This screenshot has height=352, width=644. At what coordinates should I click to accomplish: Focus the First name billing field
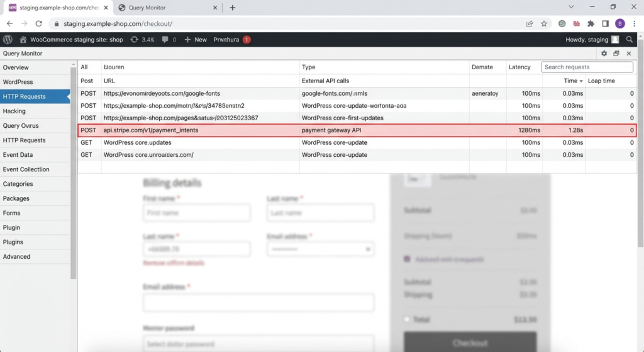[x=197, y=213]
